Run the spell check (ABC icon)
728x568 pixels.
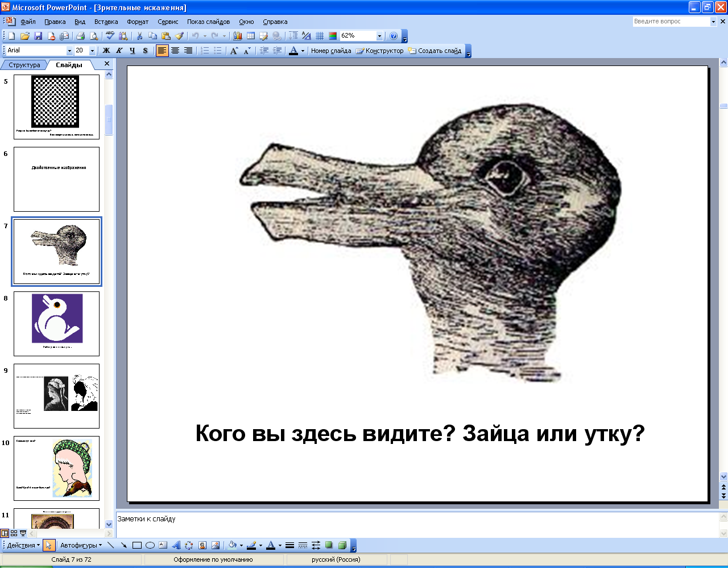coord(110,36)
